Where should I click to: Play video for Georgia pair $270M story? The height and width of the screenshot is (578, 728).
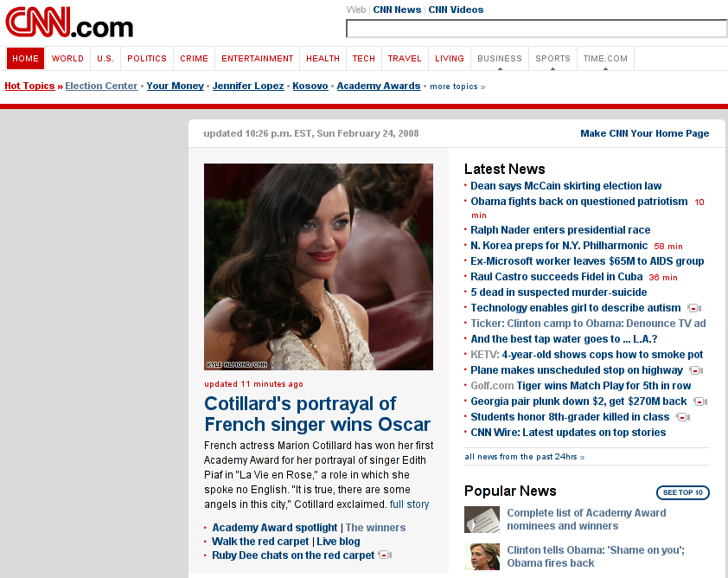pyautogui.click(x=700, y=401)
